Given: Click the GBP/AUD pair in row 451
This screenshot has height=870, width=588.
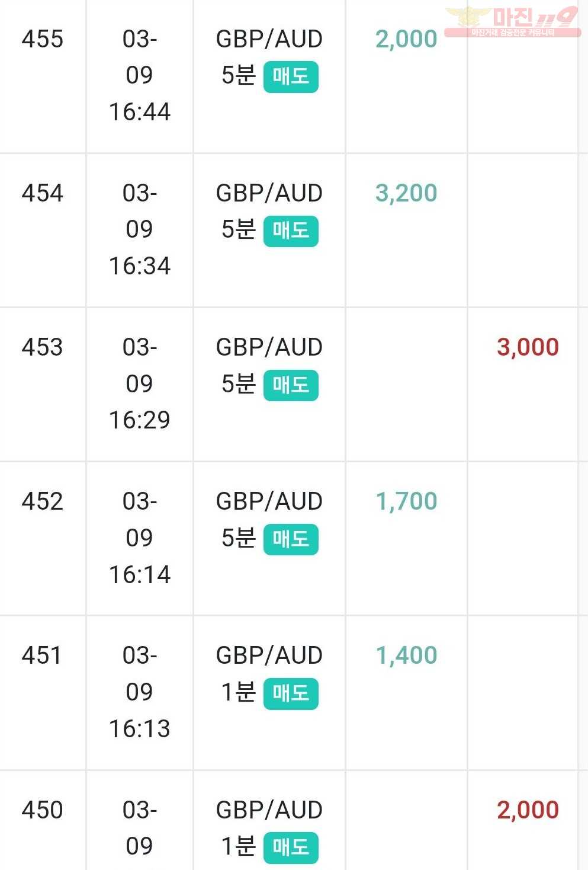Looking at the screenshot, I should [269, 655].
